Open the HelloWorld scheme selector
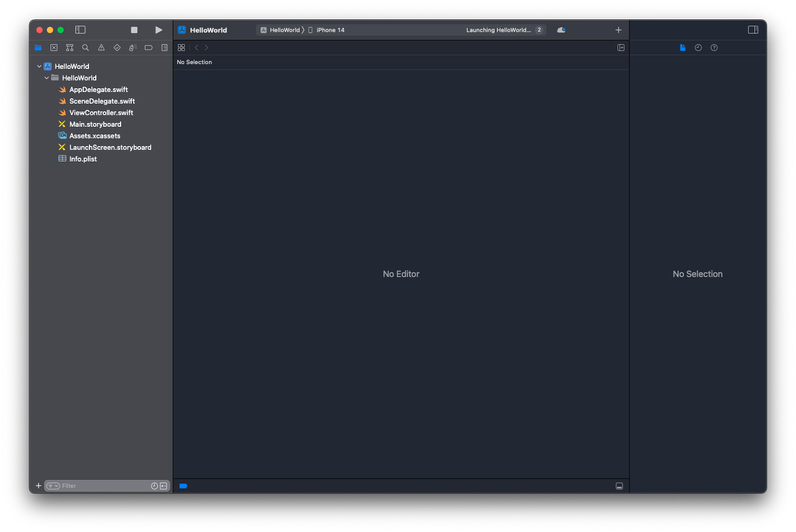Viewport: 796px width, 532px height. pyautogui.click(x=280, y=30)
